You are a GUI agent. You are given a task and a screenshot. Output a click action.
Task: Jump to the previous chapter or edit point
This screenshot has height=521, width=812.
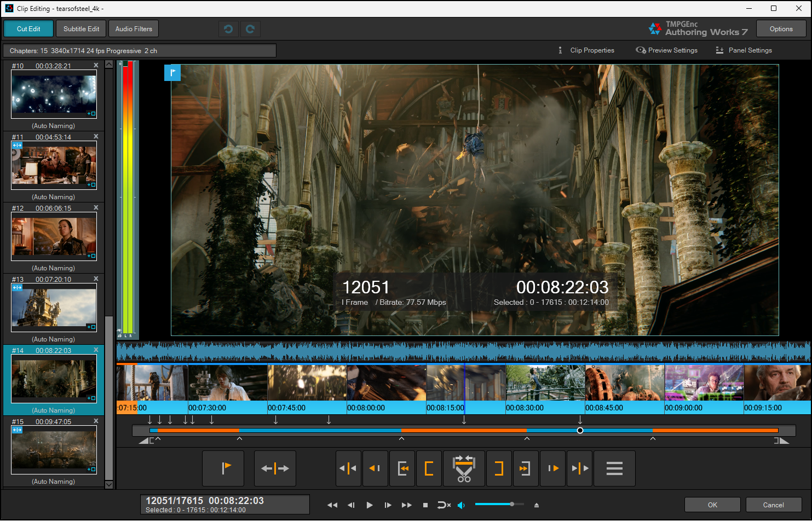[x=348, y=468]
